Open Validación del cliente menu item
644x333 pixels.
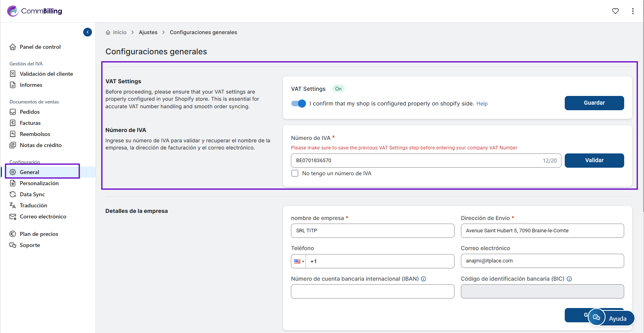click(46, 74)
